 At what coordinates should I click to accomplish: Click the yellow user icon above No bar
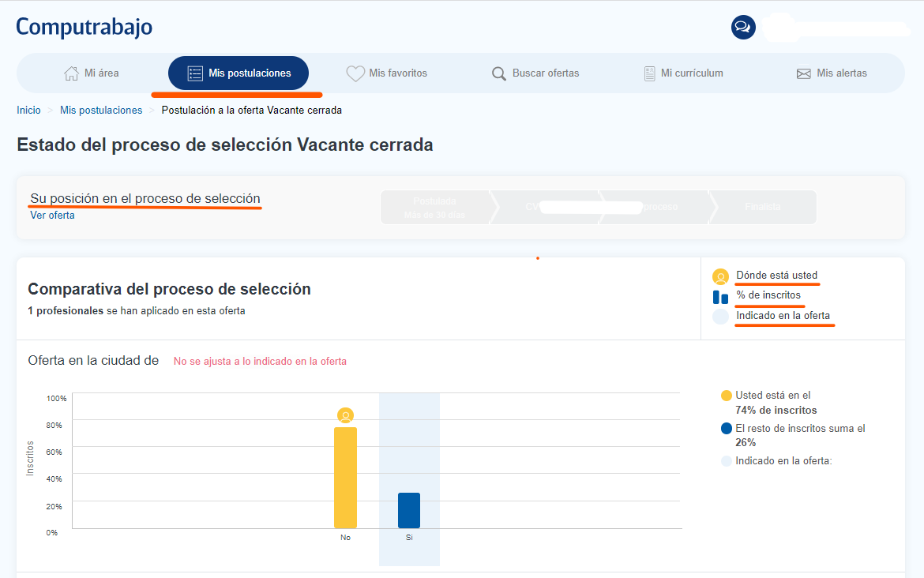tap(345, 415)
